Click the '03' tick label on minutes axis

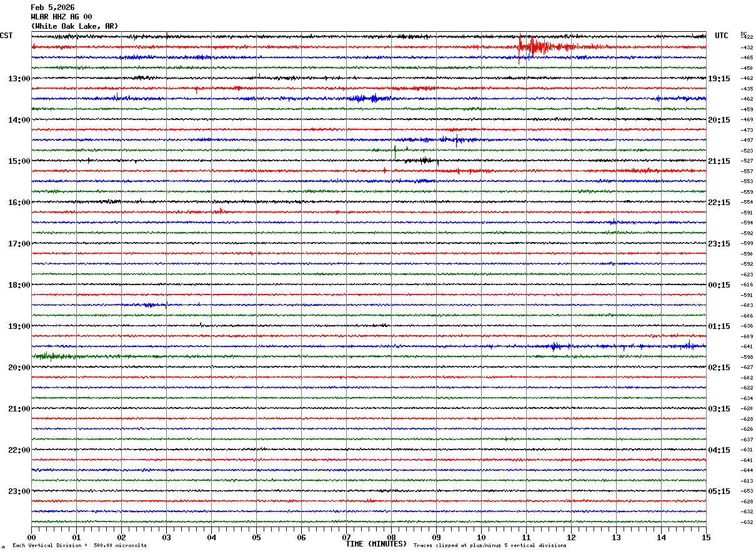pyautogui.click(x=166, y=537)
